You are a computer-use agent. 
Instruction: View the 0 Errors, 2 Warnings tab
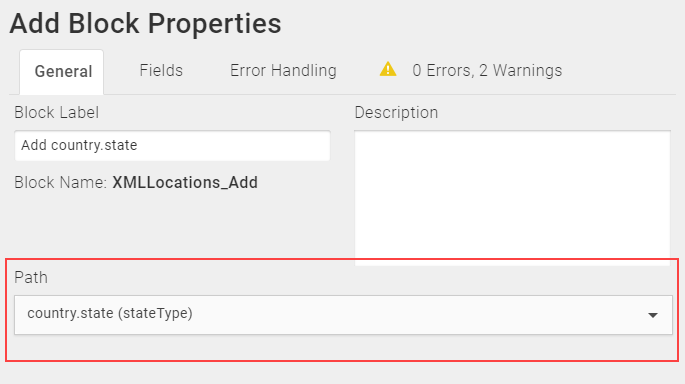click(471, 70)
